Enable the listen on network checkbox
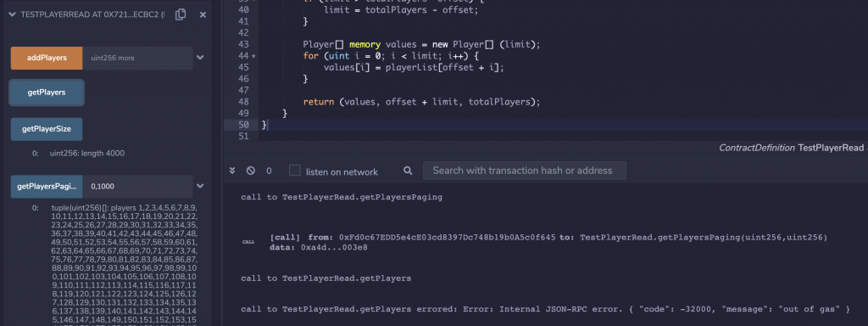868x326 pixels. [x=295, y=171]
